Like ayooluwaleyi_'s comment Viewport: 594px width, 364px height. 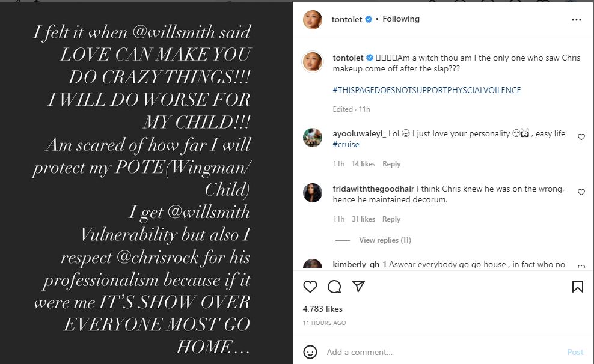(581, 137)
